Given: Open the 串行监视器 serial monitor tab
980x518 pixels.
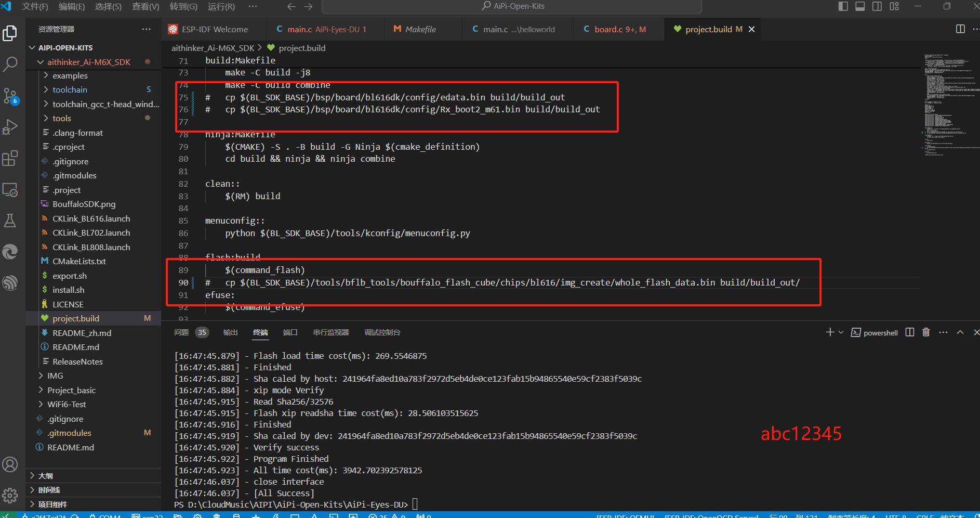Looking at the screenshot, I should tap(331, 332).
